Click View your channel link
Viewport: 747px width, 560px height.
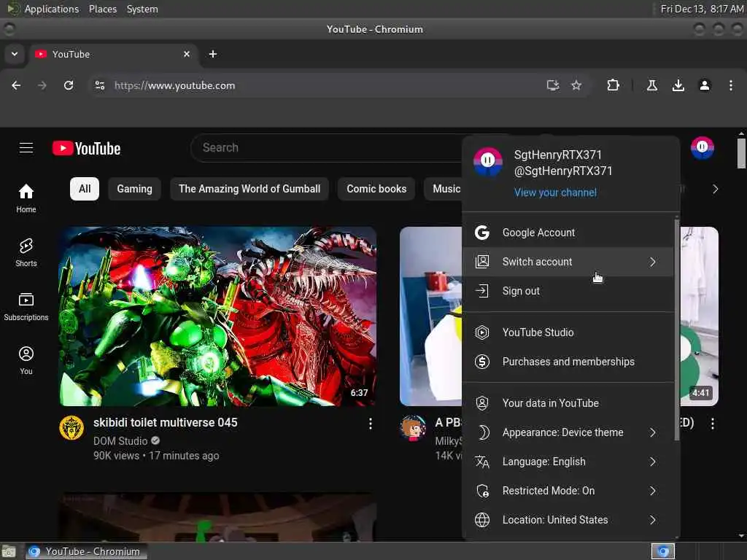coord(555,192)
